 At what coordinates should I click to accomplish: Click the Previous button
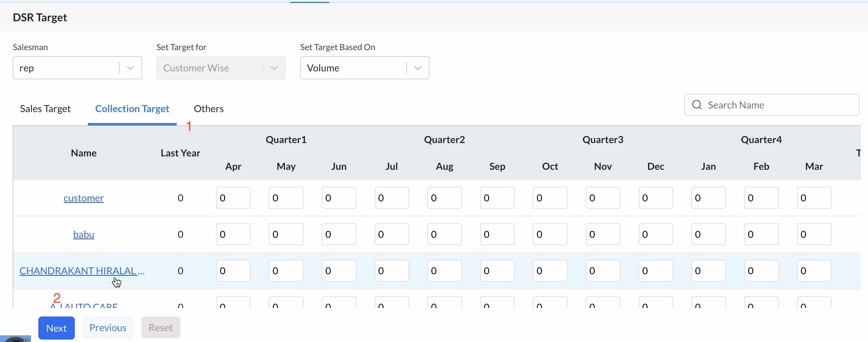click(108, 327)
